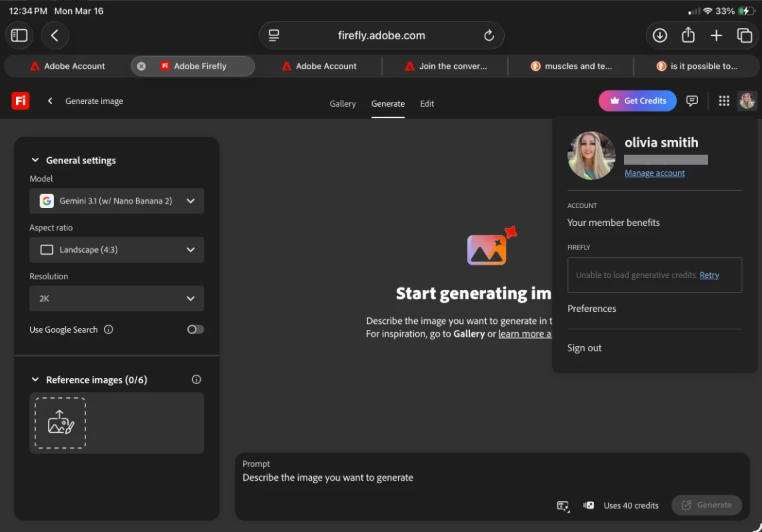Image resolution: width=762 pixels, height=532 pixels.
Task: Open Safari downloads icon
Action: pos(659,35)
